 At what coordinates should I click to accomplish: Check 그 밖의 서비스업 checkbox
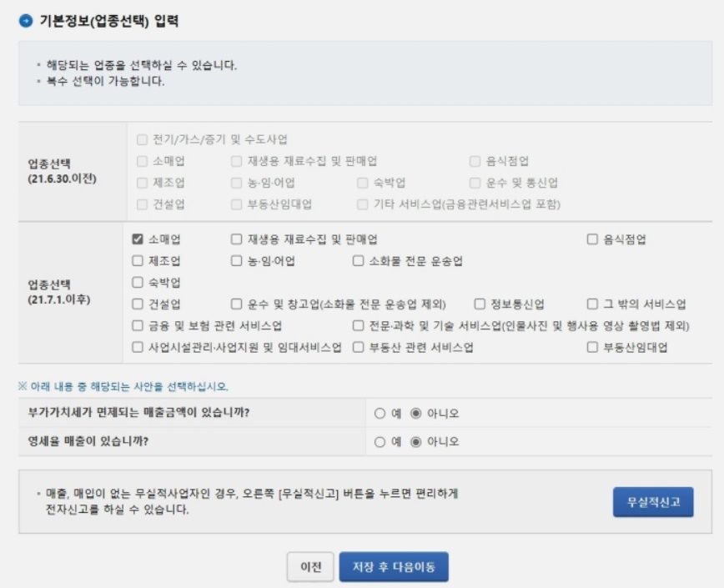coord(592,304)
